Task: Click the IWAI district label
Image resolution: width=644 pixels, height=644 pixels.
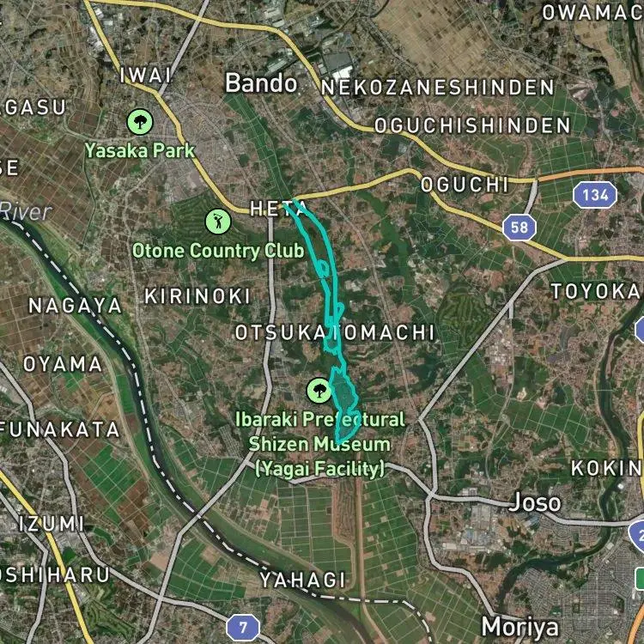Action: tap(146, 76)
